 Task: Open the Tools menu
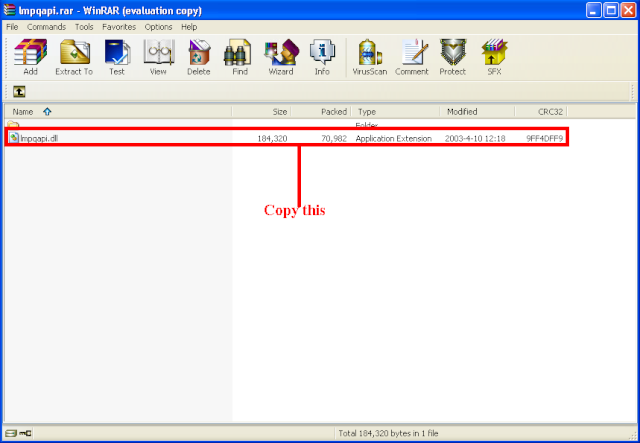pyautogui.click(x=84, y=27)
